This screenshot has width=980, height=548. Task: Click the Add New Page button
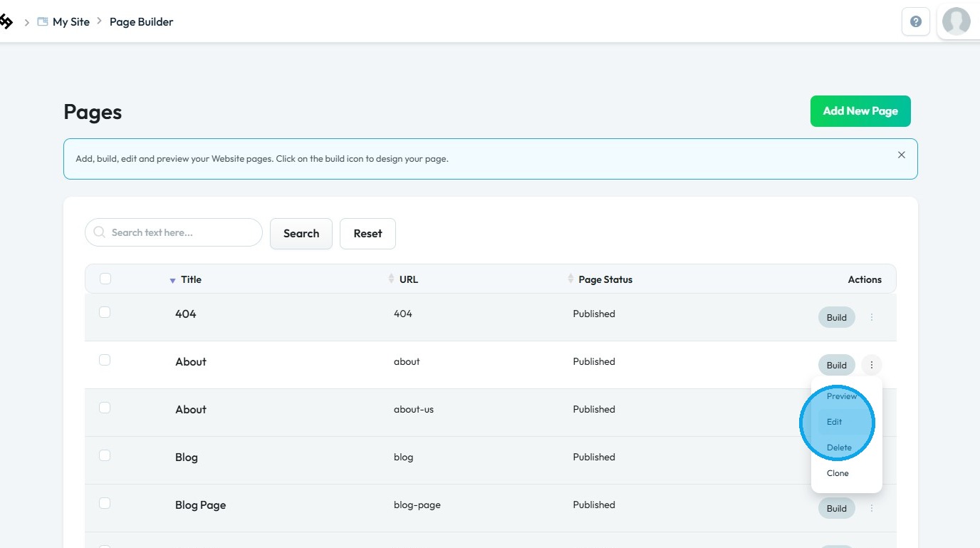(860, 111)
